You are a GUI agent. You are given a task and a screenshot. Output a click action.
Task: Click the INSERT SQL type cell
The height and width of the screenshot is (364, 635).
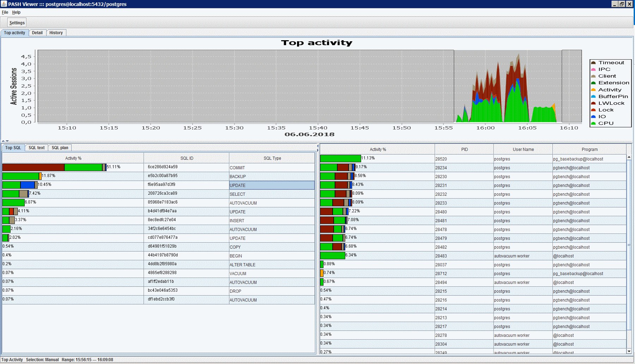(272, 220)
